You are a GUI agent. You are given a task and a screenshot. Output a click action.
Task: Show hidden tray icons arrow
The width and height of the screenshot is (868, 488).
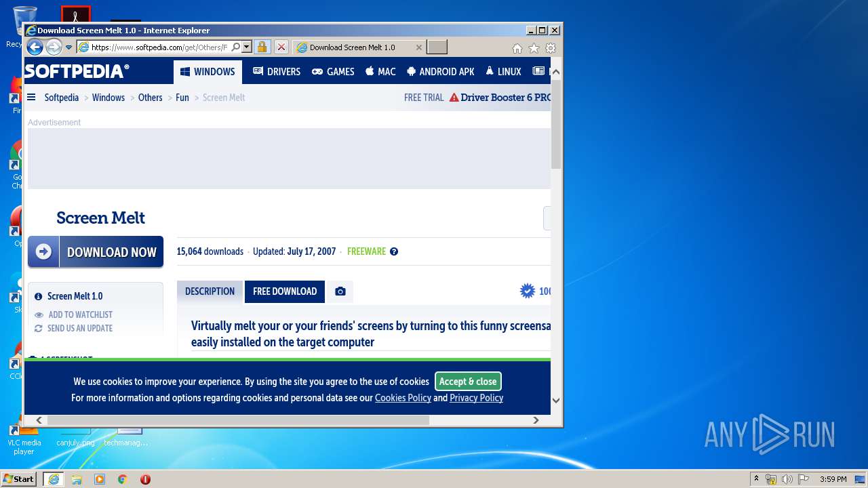(756, 479)
